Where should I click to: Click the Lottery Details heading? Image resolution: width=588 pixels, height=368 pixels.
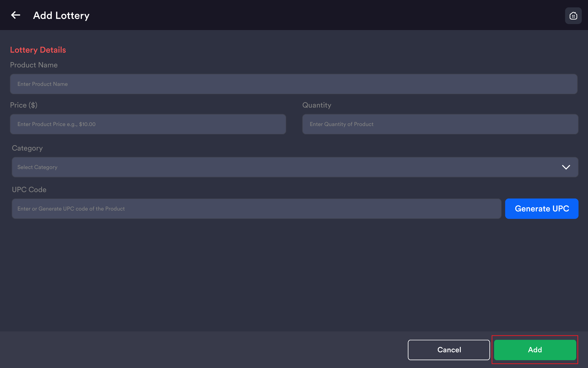(x=38, y=50)
